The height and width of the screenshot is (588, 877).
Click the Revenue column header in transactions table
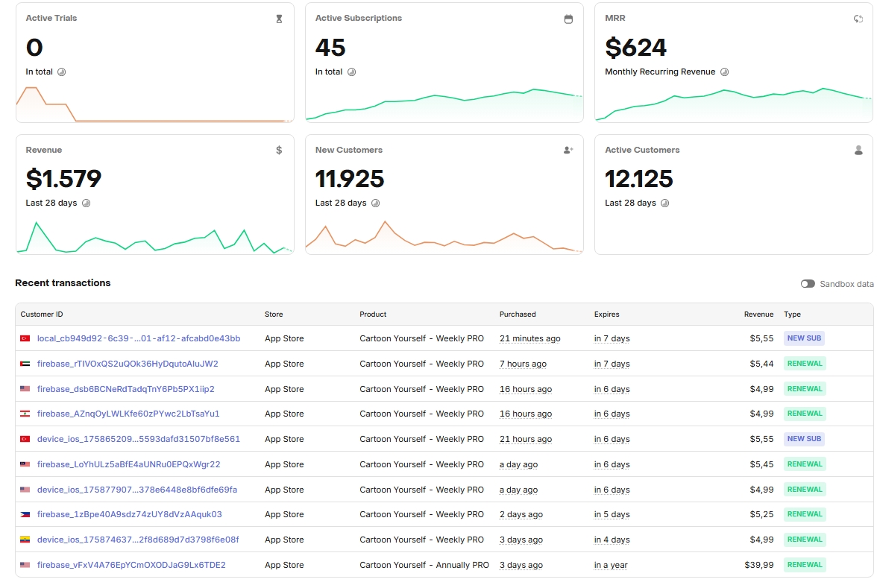[758, 314]
